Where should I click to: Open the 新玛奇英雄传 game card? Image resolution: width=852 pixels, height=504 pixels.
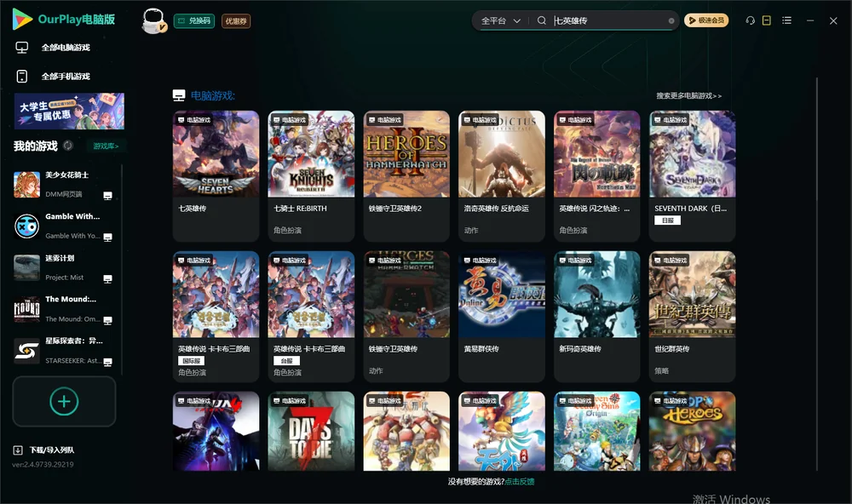point(597,316)
